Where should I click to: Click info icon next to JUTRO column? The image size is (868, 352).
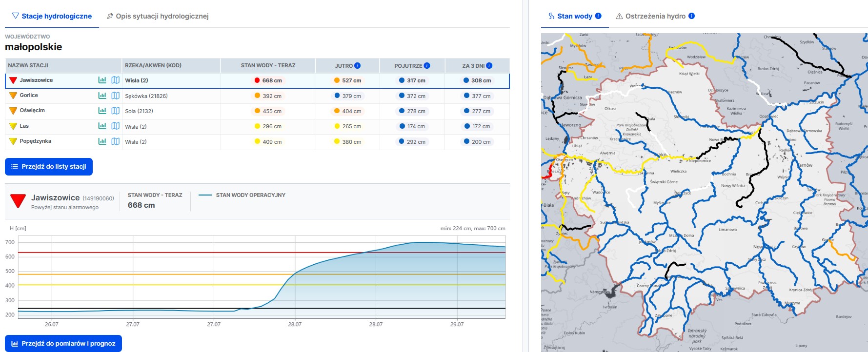click(358, 65)
